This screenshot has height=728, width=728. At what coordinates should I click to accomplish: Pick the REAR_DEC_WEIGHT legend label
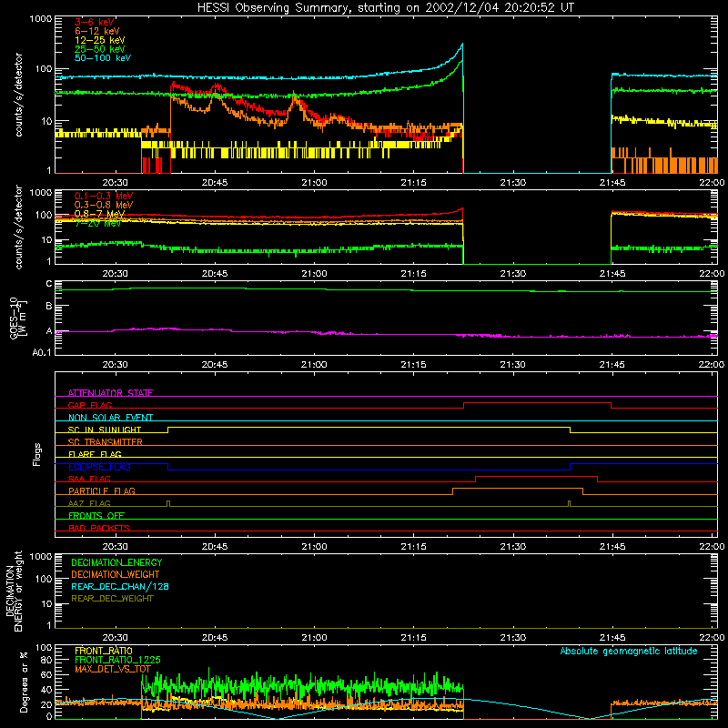click(112, 599)
